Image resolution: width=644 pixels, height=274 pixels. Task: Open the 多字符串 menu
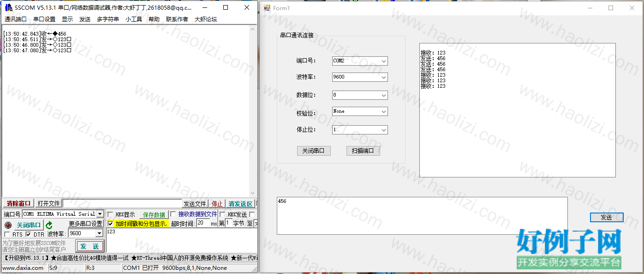coord(108,19)
